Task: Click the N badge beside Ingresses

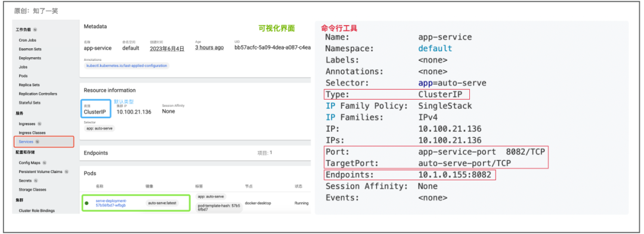Action: [39, 124]
